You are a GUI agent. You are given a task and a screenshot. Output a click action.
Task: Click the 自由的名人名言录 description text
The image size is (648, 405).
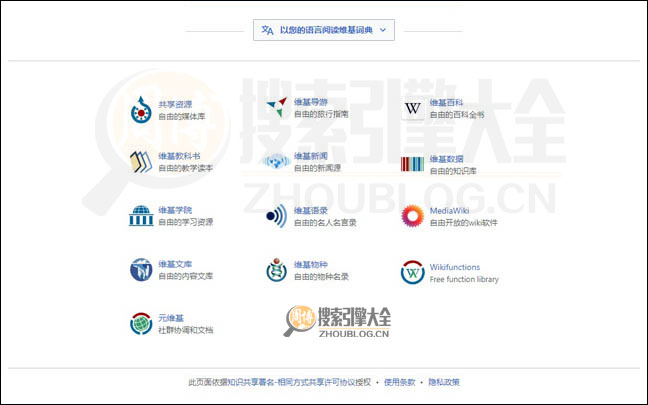pos(325,223)
